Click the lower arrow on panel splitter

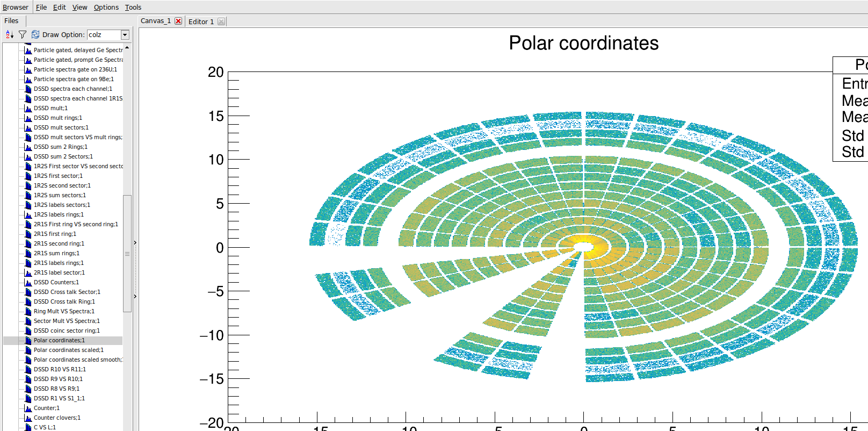[135, 296]
